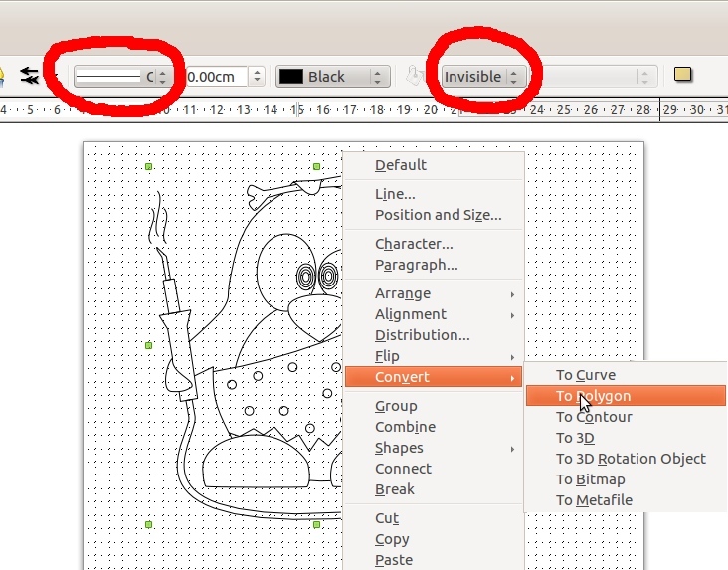The height and width of the screenshot is (570, 728).
Task: Adjust the line width stepper arrows
Action: click(258, 77)
